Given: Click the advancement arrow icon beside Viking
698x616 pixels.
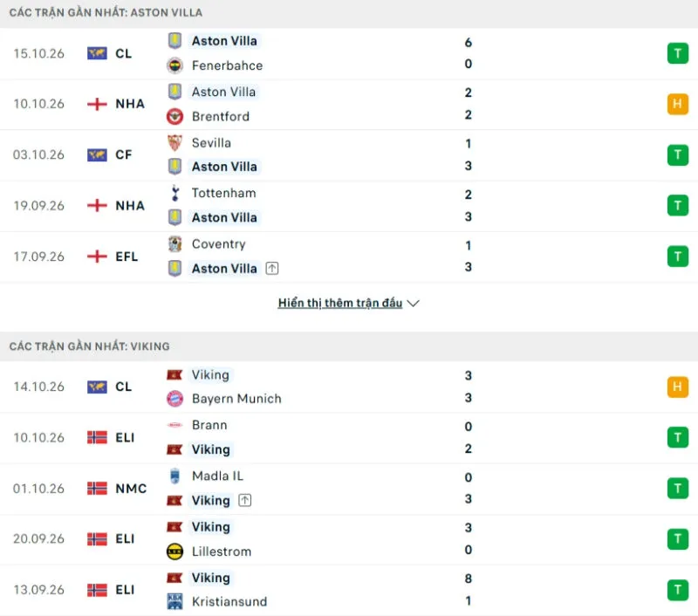Looking at the screenshot, I should point(245,500).
